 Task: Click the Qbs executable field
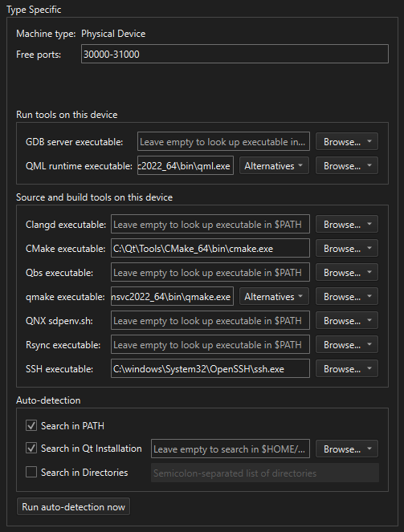[x=210, y=273]
